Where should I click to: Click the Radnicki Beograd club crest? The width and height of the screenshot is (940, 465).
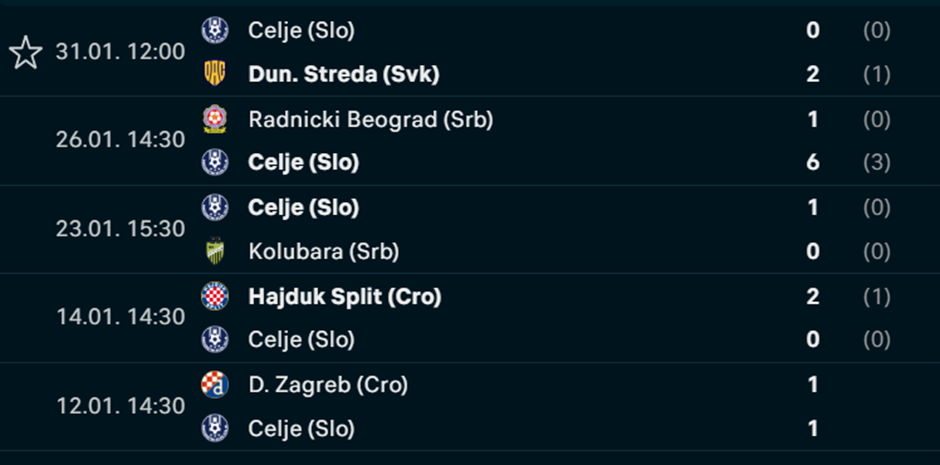(215, 119)
